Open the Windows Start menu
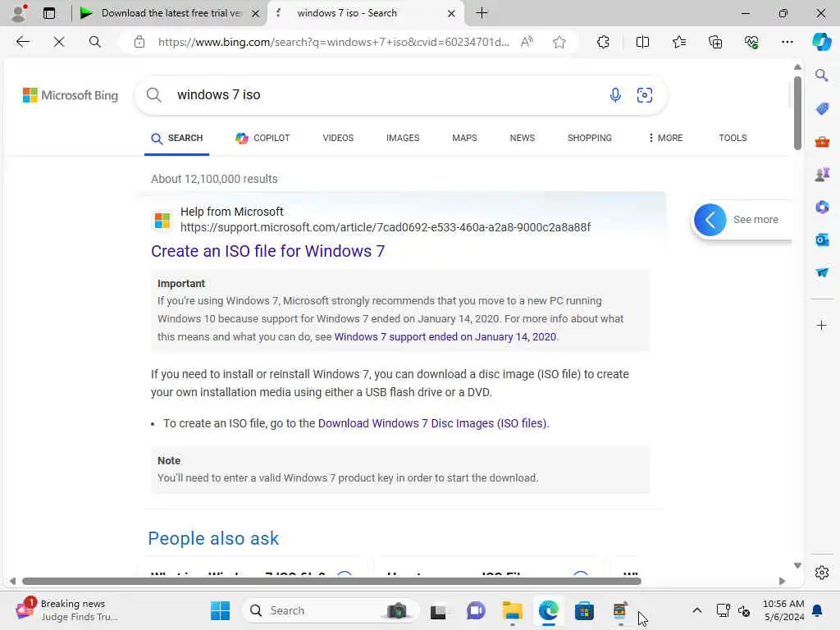 220,610
